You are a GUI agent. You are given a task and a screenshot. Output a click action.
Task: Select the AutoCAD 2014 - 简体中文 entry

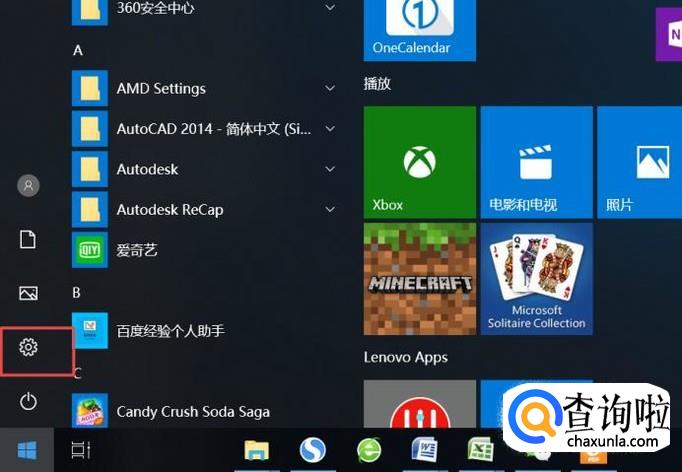pyautogui.click(x=204, y=129)
